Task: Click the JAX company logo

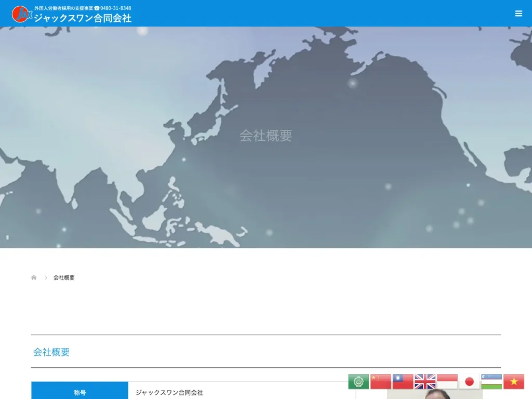Action: 22,14
